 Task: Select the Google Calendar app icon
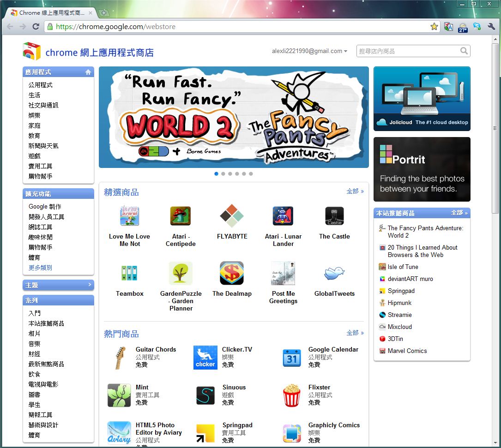[x=292, y=358]
